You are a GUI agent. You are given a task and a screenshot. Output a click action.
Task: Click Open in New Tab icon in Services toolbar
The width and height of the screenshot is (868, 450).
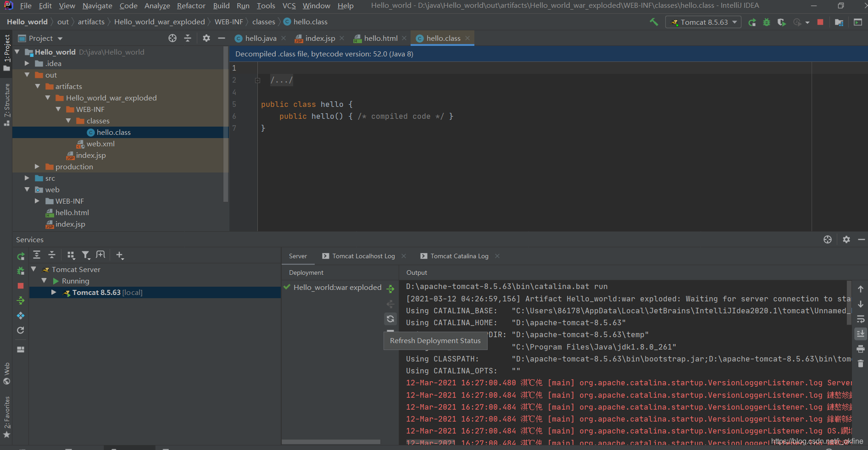tap(100, 255)
